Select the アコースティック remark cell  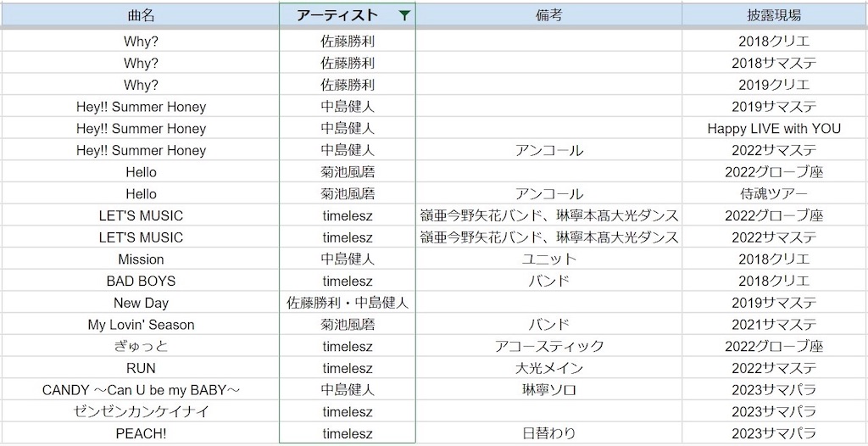[x=548, y=347]
